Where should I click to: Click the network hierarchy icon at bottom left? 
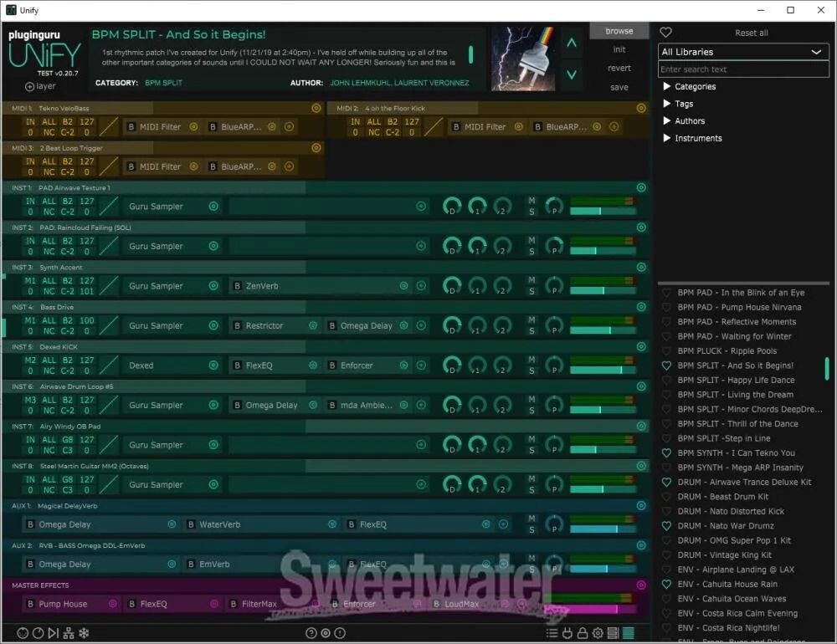click(x=69, y=633)
